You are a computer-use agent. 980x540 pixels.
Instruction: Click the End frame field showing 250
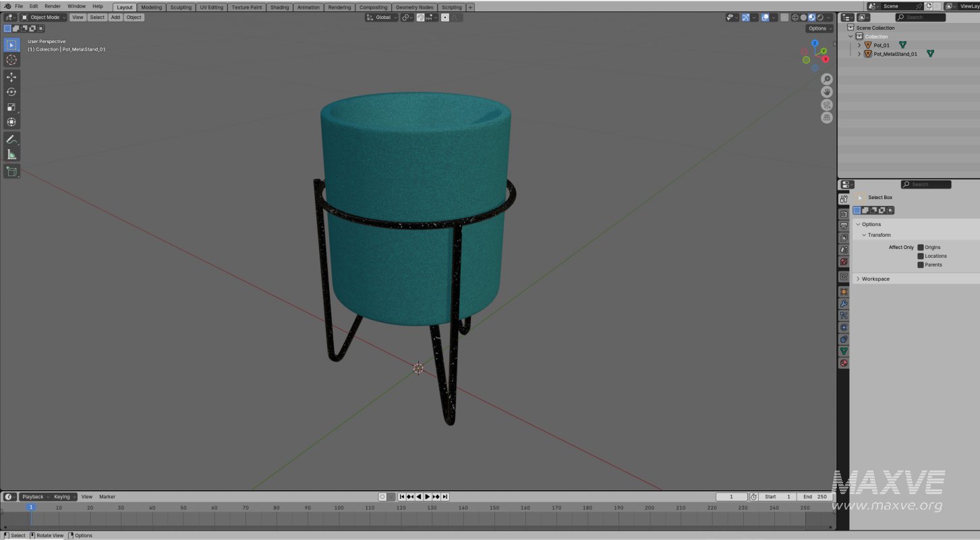[x=816, y=496]
